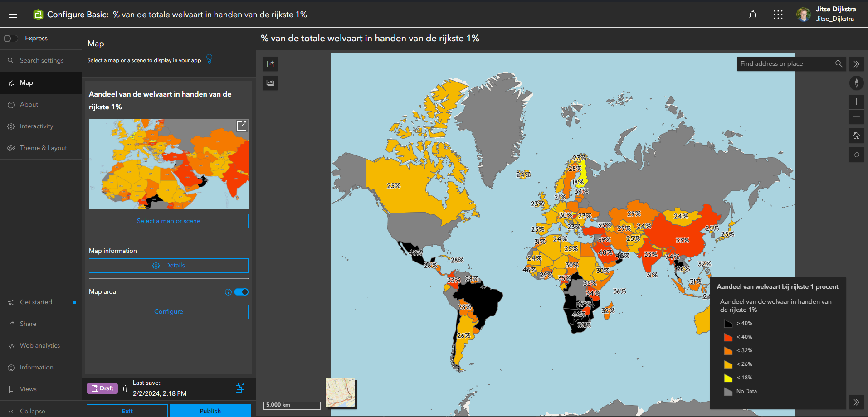Open Web analytics section
The height and width of the screenshot is (417, 868).
(x=41, y=345)
